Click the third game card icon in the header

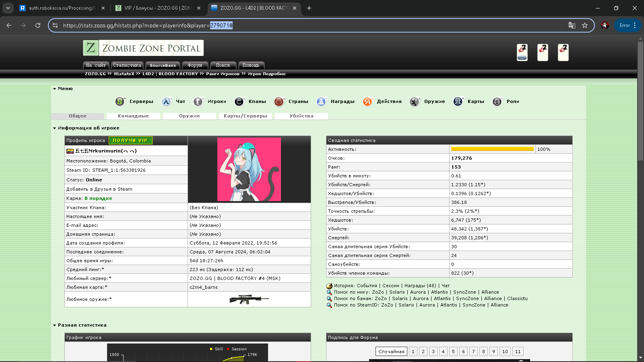coord(563,52)
